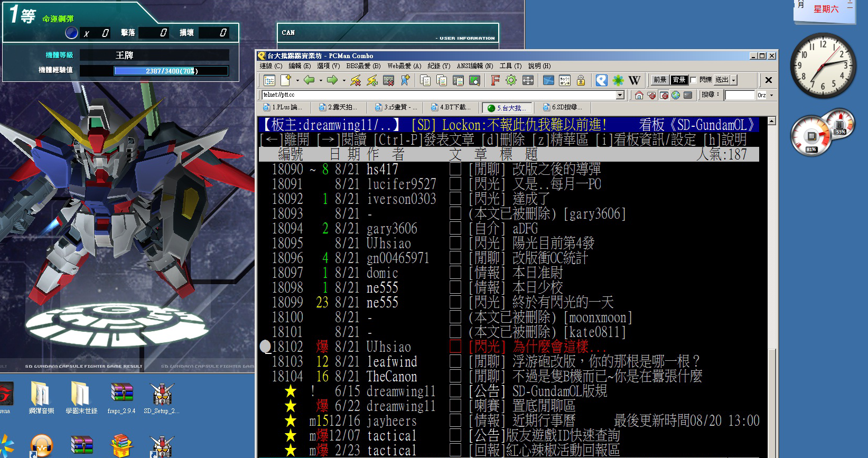Open settings with the green gear icon
The width and height of the screenshot is (868, 458).
(x=511, y=80)
